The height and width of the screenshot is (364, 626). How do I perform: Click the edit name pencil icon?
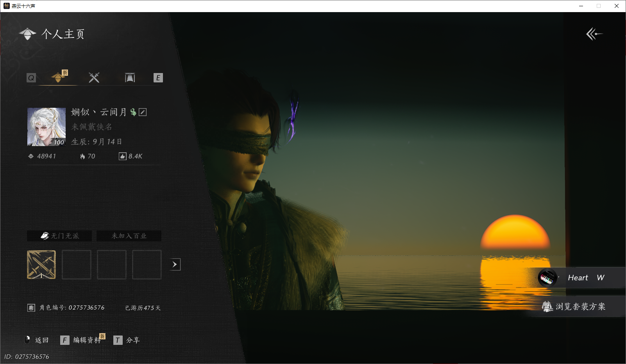143,112
